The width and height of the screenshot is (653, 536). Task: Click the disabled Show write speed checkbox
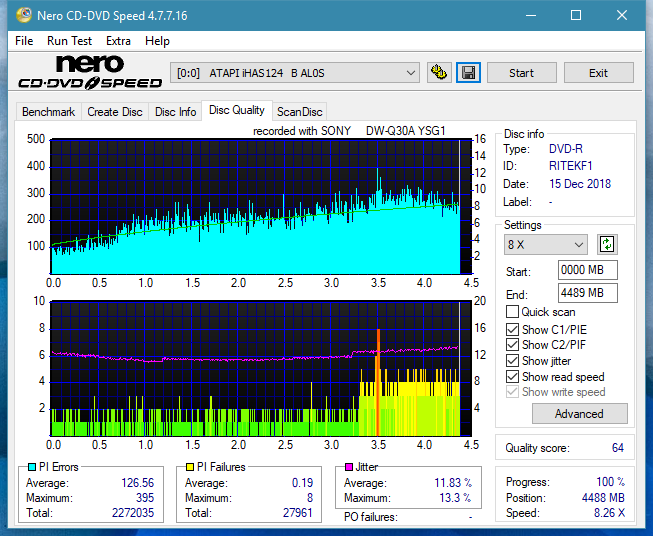(x=512, y=392)
